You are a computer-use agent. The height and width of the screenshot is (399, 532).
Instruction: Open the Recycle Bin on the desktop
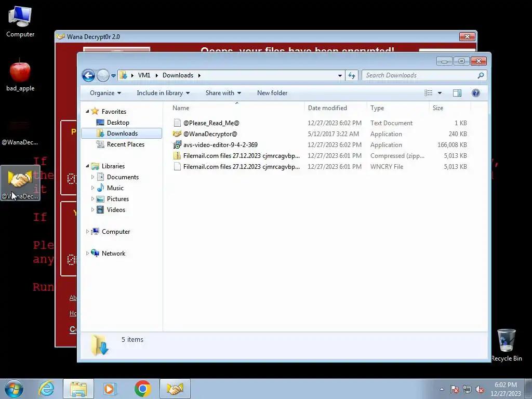[506, 345]
